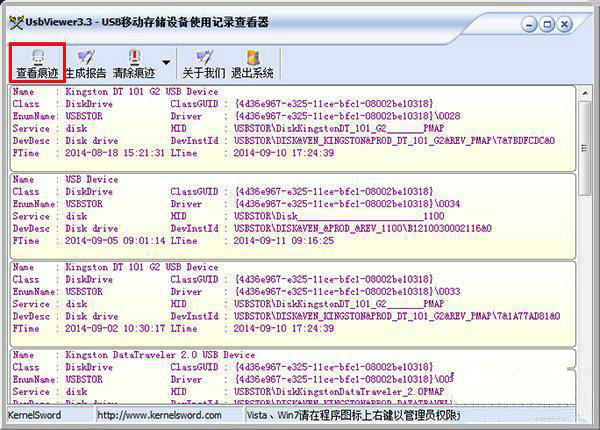Open the 关于我们 (about us) toolbar icon
600x430 pixels.
[x=204, y=63]
